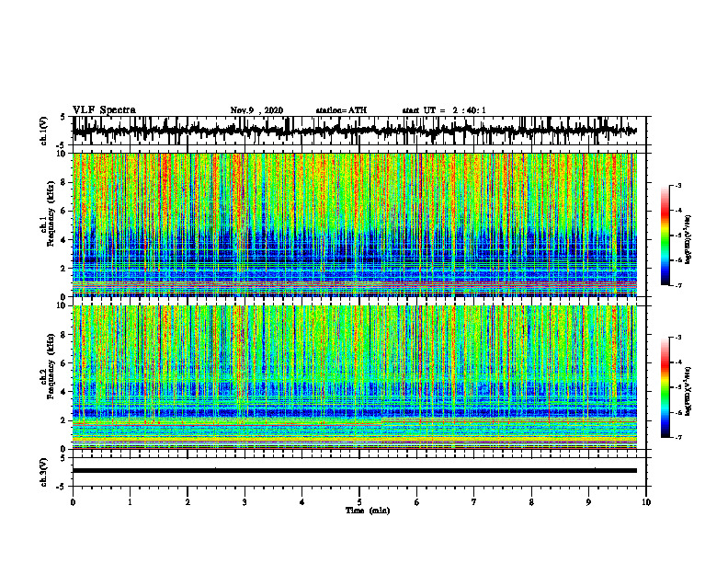Screen dimensions: 728x563
Task: Click the ch.1 spectrogram color scale bar
Action: tap(665, 236)
